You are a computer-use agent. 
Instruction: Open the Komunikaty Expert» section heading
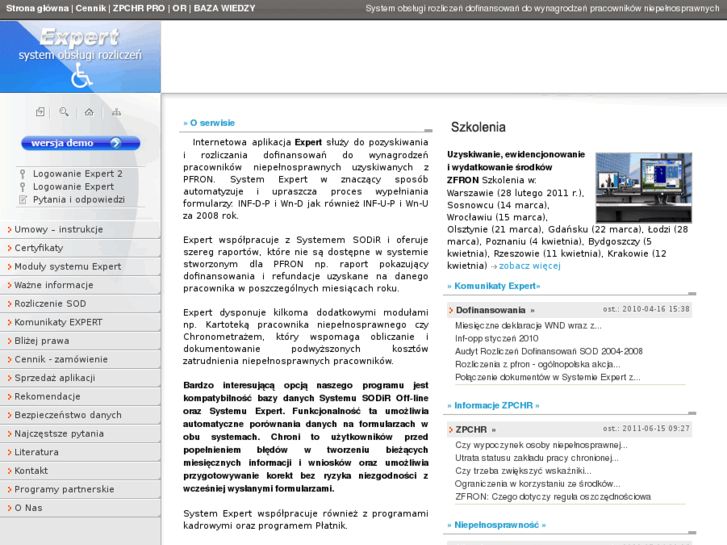494,286
